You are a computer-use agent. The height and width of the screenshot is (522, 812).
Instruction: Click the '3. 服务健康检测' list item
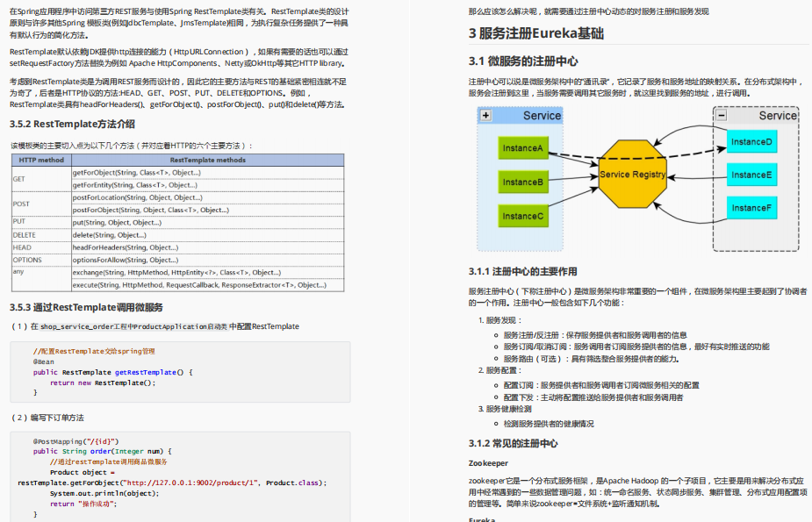tap(505, 409)
